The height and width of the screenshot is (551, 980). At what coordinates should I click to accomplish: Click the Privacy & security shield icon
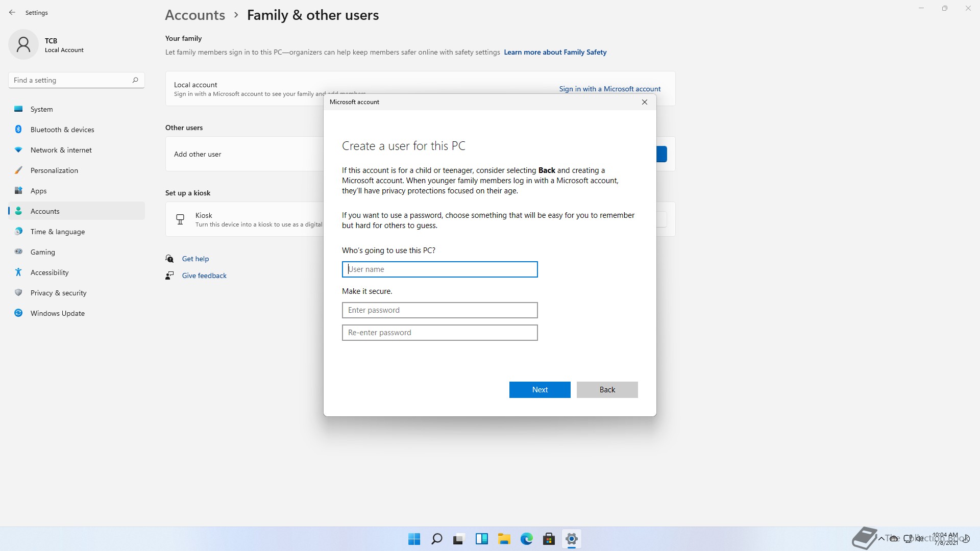(18, 293)
